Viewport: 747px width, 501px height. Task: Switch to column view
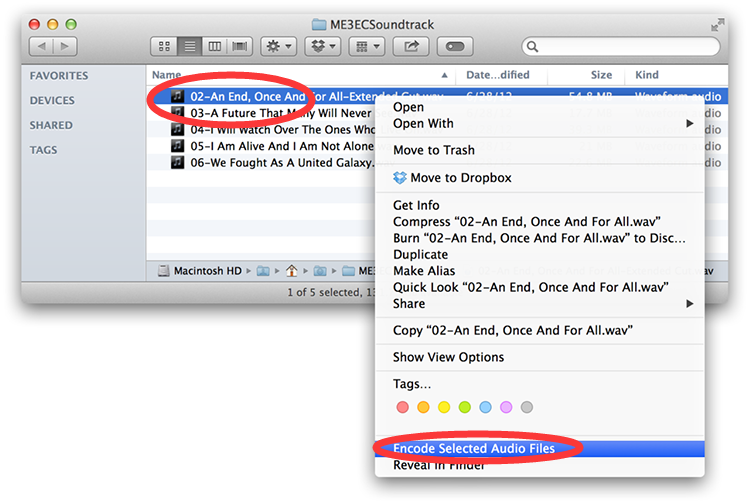[214, 46]
